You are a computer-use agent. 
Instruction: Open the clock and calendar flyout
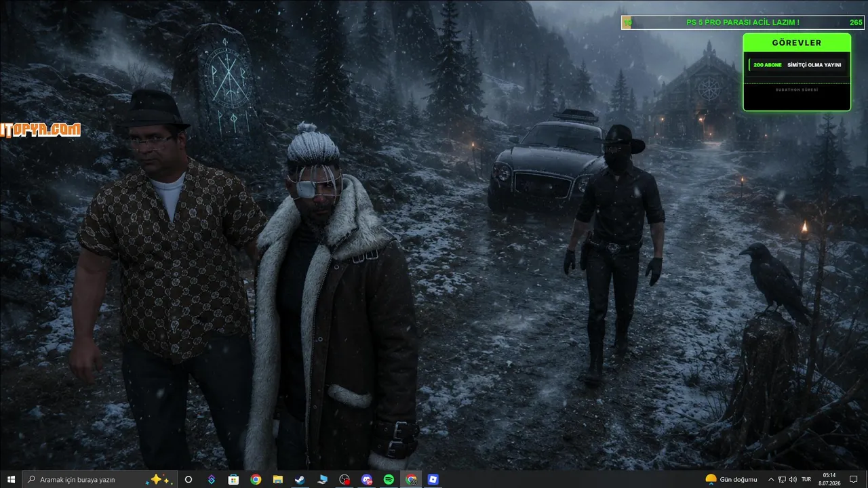tap(829, 479)
